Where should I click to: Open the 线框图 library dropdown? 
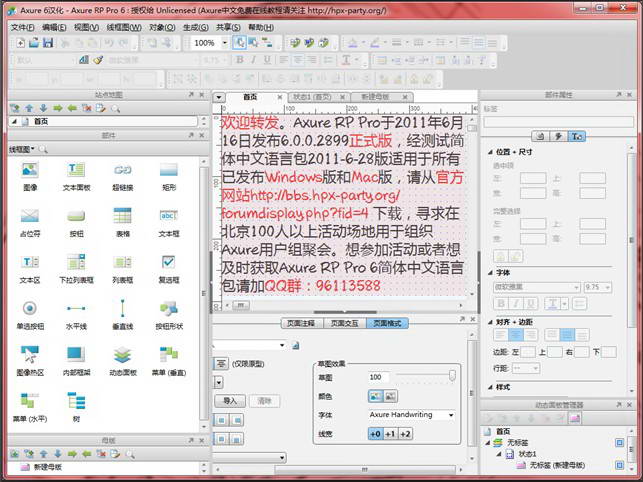(x=22, y=149)
